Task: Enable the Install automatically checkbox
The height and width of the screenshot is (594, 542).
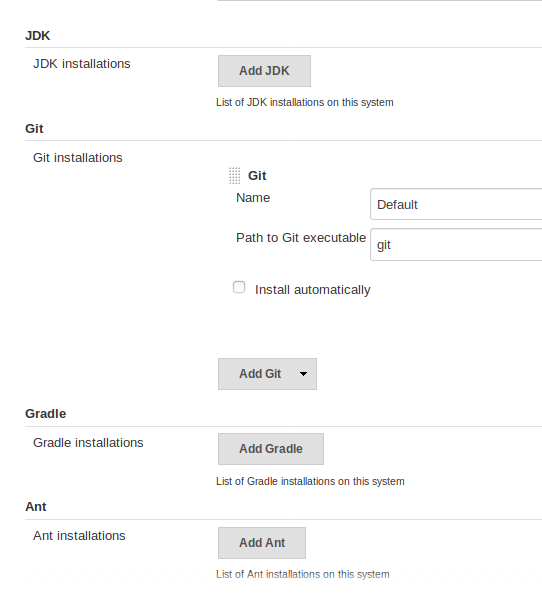Action: pos(239,287)
